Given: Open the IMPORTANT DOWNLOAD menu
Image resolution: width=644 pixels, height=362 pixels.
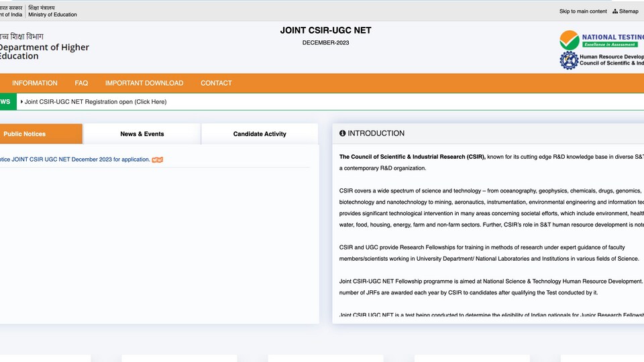Looking at the screenshot, I should [x=144, y=83].
